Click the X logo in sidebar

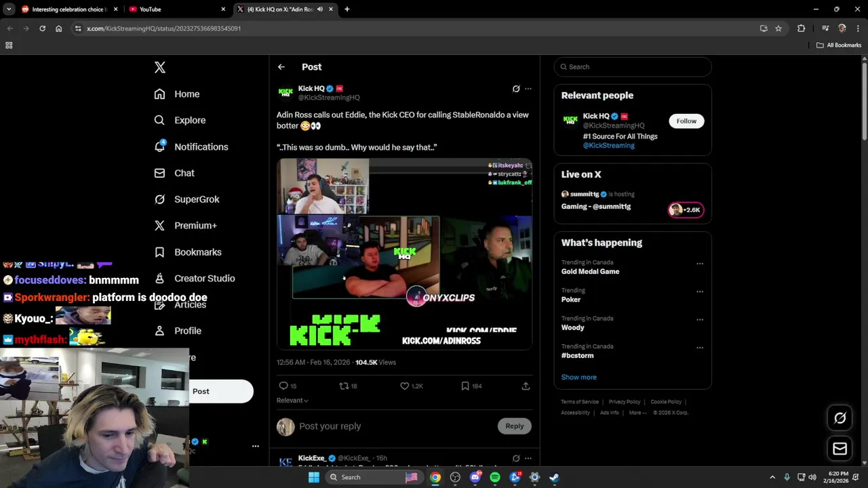coord(160,67)
